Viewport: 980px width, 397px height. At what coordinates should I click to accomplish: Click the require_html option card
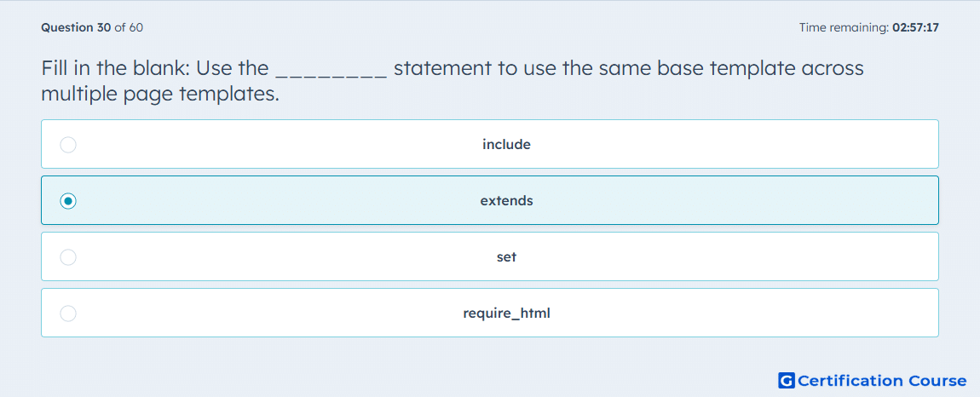(490, 313)
